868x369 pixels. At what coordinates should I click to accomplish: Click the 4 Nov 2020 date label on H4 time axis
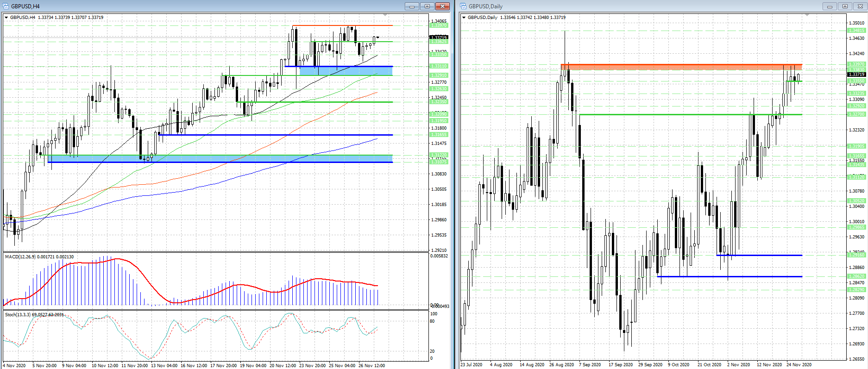tap(14, 365)
